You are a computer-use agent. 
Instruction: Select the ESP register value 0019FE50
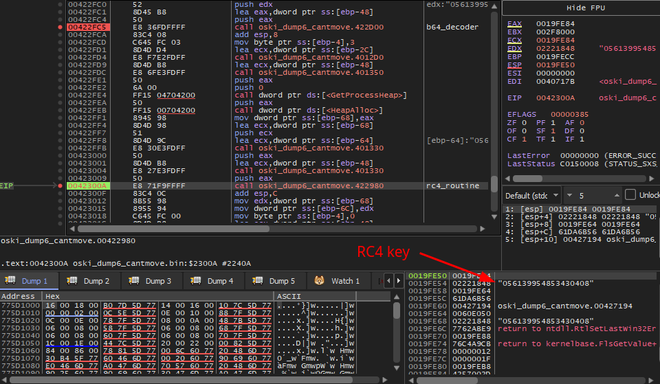[x=555, y=65]
